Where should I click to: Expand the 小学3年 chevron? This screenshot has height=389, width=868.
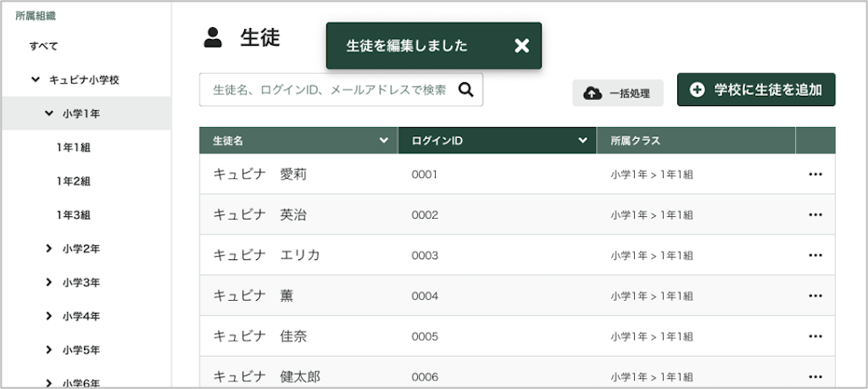48,282
